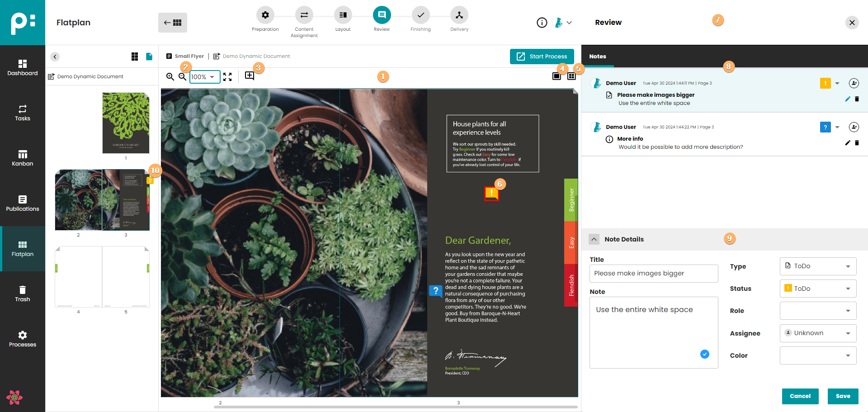
Task: Go to the Layout workflow step
Action: click(343, 19)
